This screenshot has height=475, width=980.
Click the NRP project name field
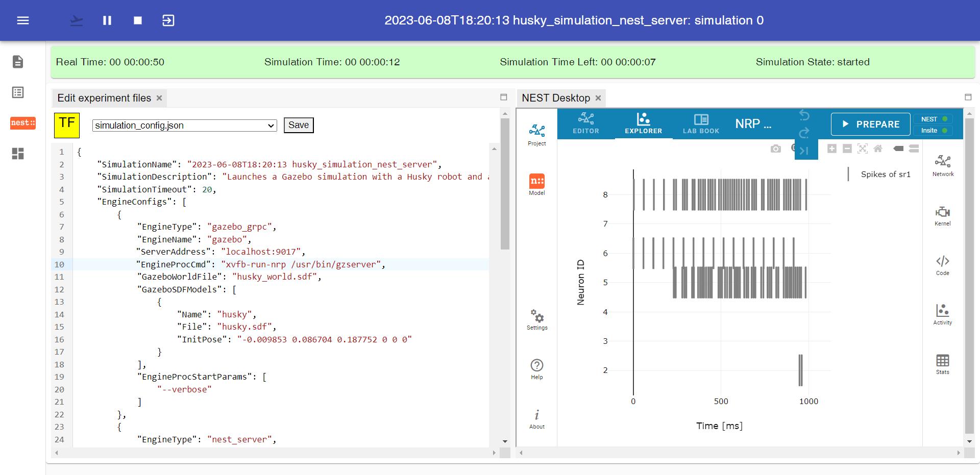click(753, 123)
